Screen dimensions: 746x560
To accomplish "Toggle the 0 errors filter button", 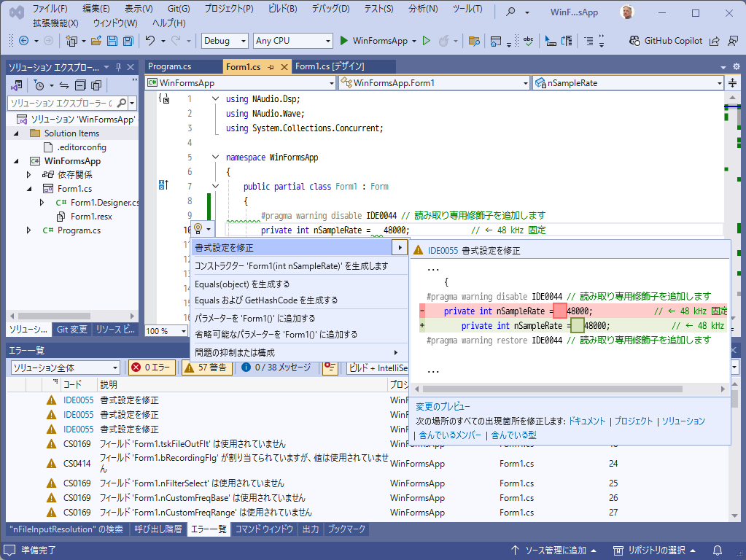I will (x=152, y=367).
